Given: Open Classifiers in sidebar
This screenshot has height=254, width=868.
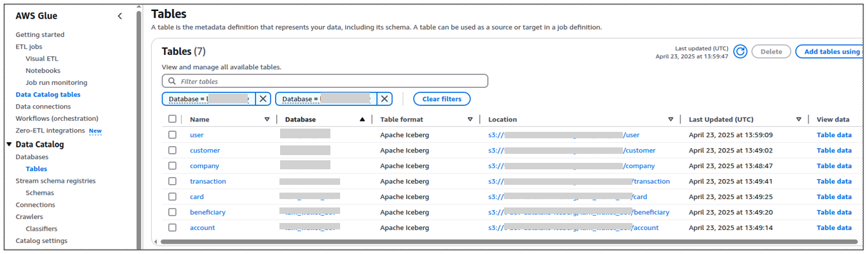Looking at the screenshot, I should [x=41, y=229].
